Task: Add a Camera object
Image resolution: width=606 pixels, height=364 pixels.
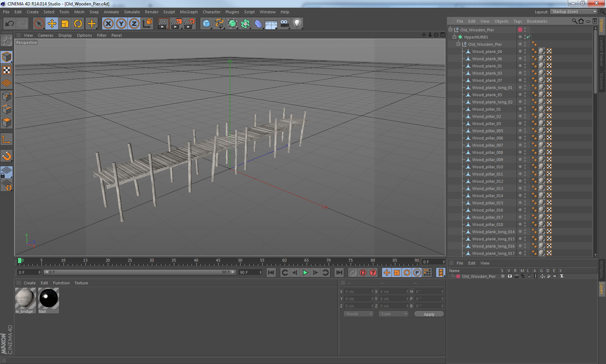Action: [x=284, y=24]
